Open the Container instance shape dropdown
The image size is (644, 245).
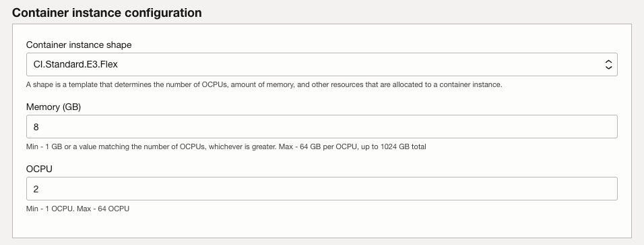321,64
